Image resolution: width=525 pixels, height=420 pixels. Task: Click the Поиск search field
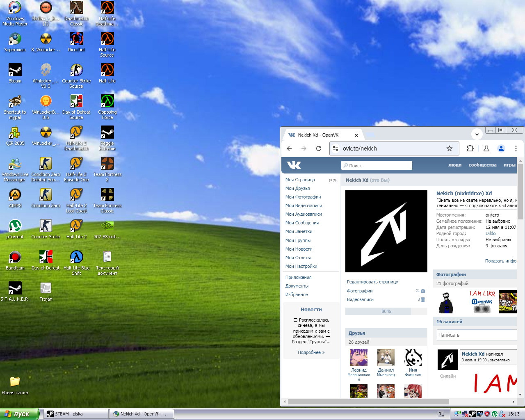pyautogui.click(x=377, y=165)
